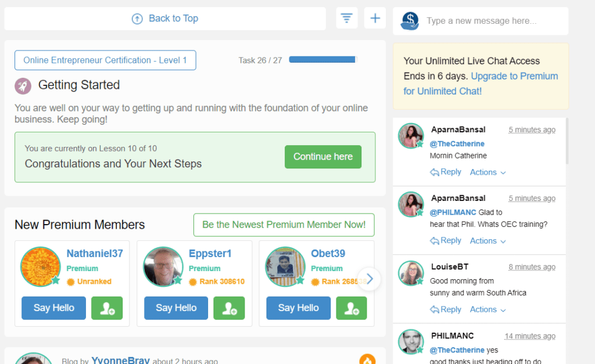Open Actions dropdown on AparnaBansal's Mornin Catherine message

tap(488, 172)
